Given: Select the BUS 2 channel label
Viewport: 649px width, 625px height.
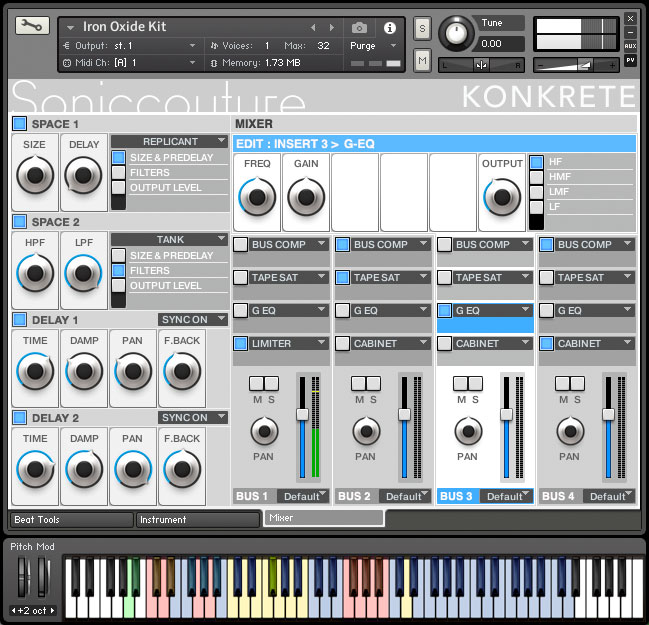Looking at the screenshot, I should coord(354,496).
